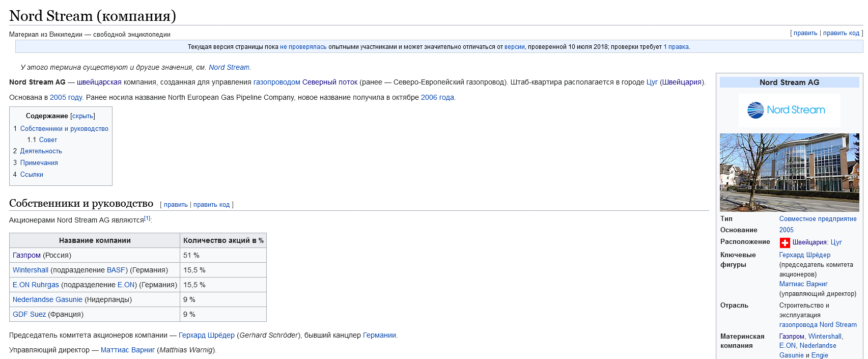
Task: Open the Цуг link in intro paragraph
Action: (652, 82)
